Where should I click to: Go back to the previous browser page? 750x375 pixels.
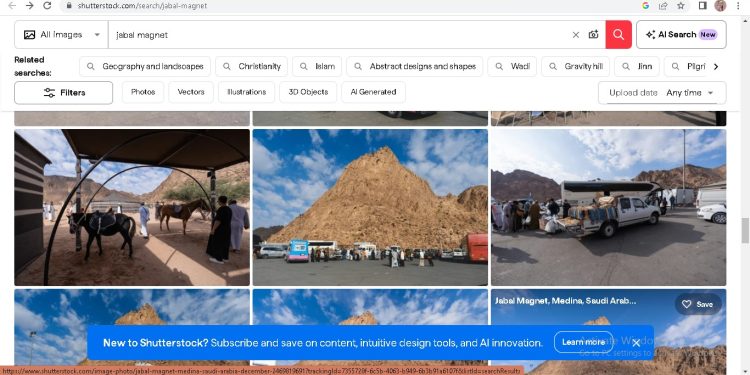click(12, 6)
